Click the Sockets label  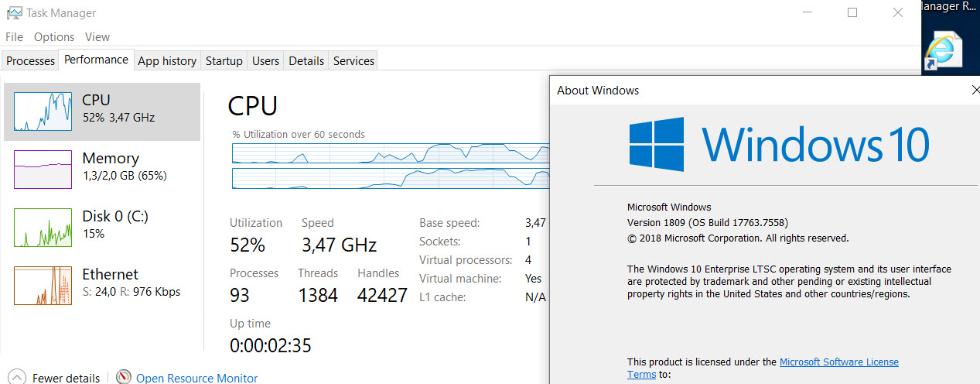point(439,242)
